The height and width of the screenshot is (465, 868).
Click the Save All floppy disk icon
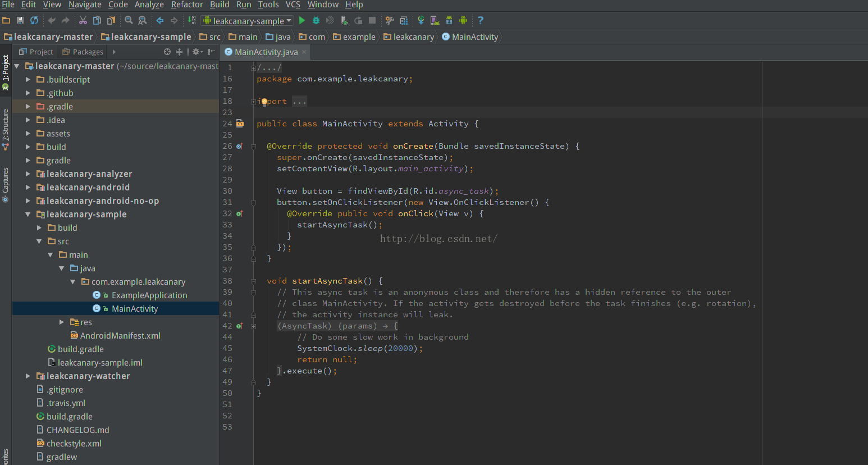pos(20,21)
